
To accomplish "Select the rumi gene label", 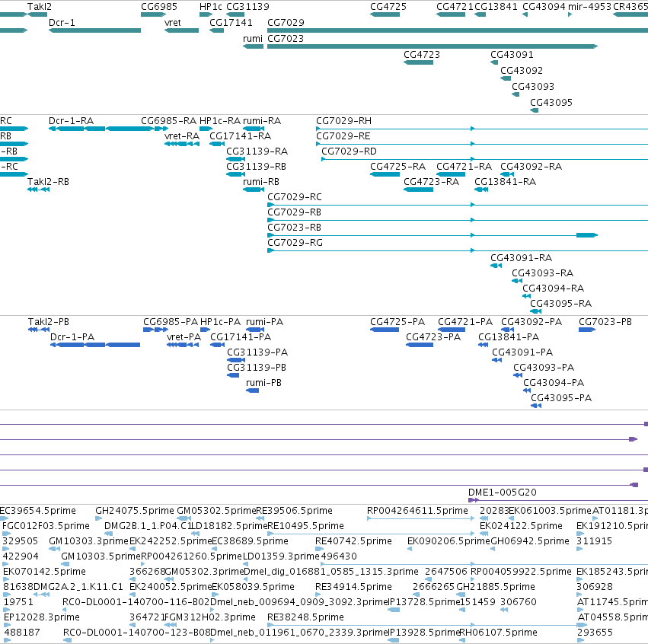I will [x=253, y=39].
